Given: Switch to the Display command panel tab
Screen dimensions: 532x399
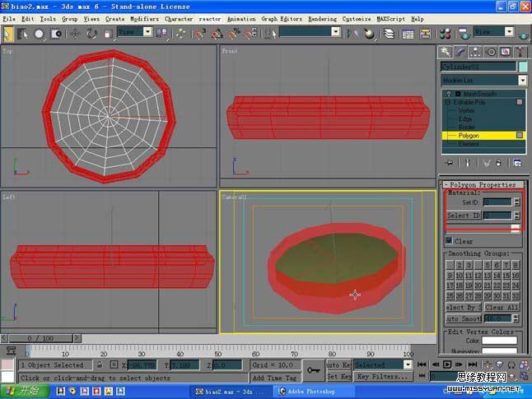Looking at the screenshot, I should [x=506, y=52].
